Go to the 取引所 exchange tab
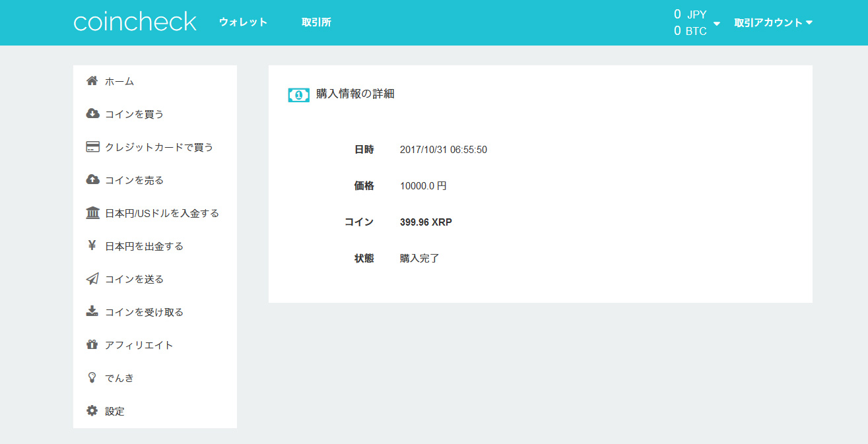The image size is (868, 444). click(x=316, y=22)
